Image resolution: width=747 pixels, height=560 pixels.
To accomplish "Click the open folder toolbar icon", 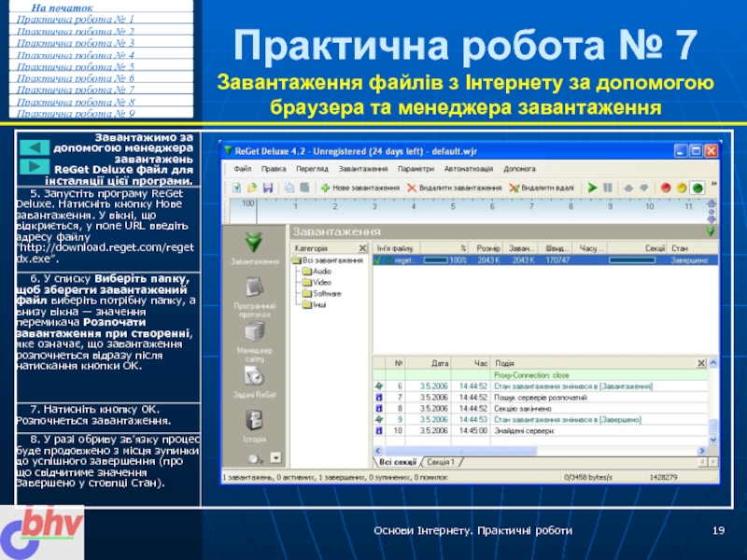I will (252, 189).
